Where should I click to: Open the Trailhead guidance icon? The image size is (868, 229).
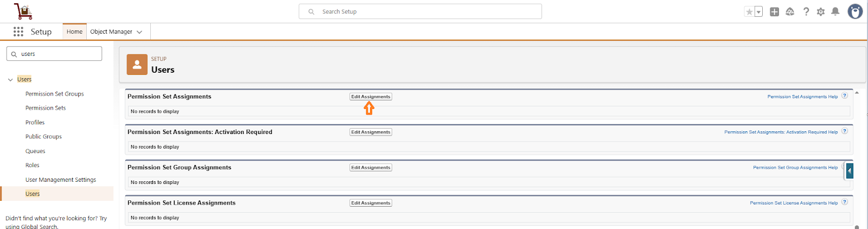click(x=790, y=12)
